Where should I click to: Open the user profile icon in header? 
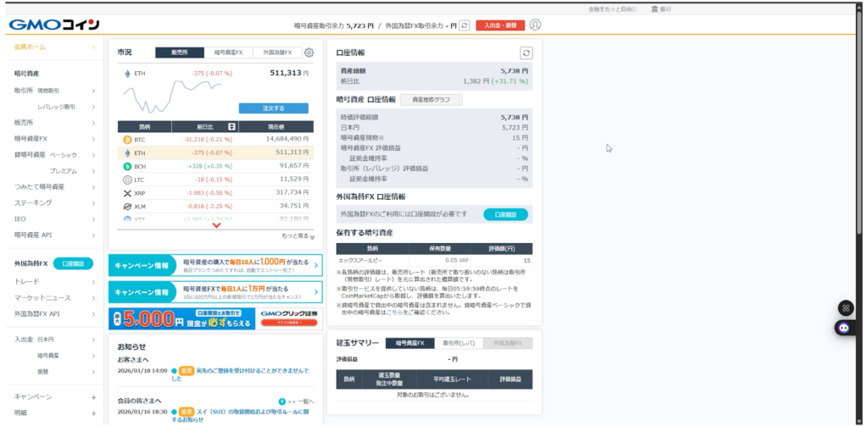(535, 25)
